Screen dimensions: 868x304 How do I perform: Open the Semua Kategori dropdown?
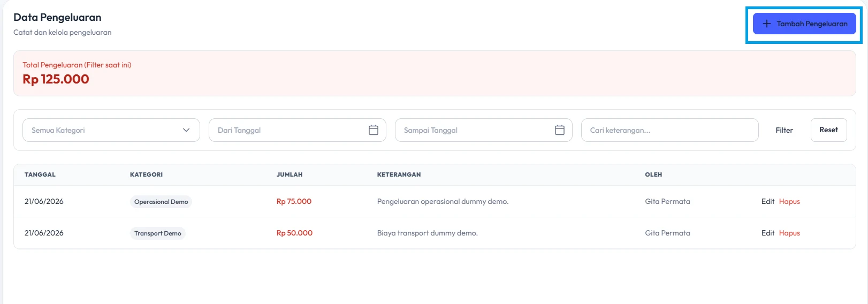111,130
